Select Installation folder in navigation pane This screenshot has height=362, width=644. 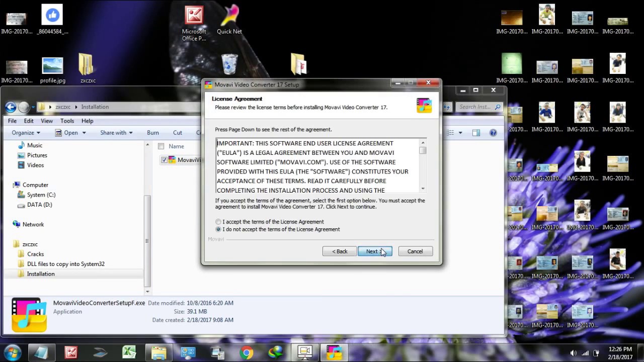point(41,274)
